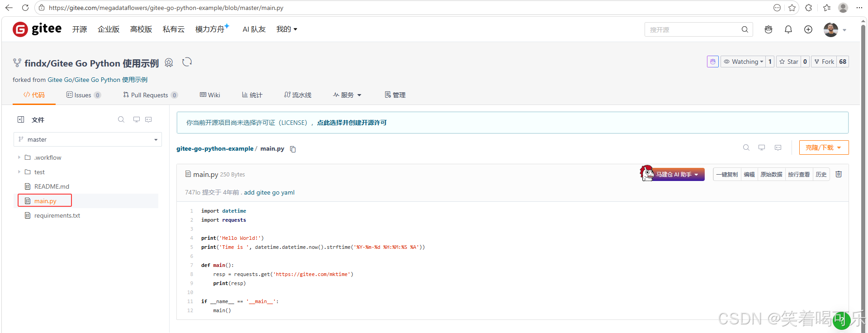Click the 开源 navigation item
868x333 pixels.
(80, 29)
